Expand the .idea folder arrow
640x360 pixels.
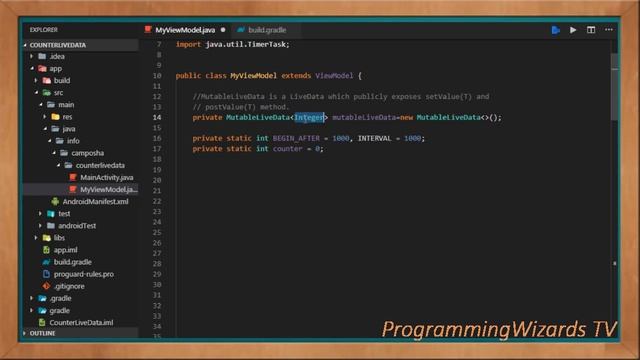[31, 56]
